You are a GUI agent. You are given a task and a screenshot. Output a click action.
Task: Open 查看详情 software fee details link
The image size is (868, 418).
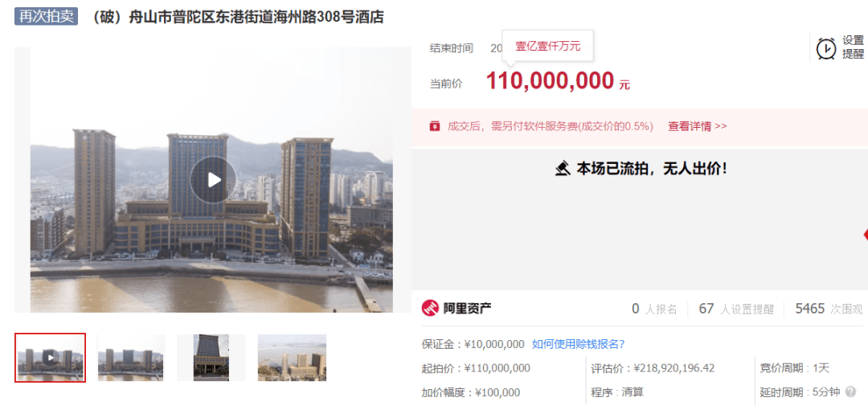[x=697, y=126]
